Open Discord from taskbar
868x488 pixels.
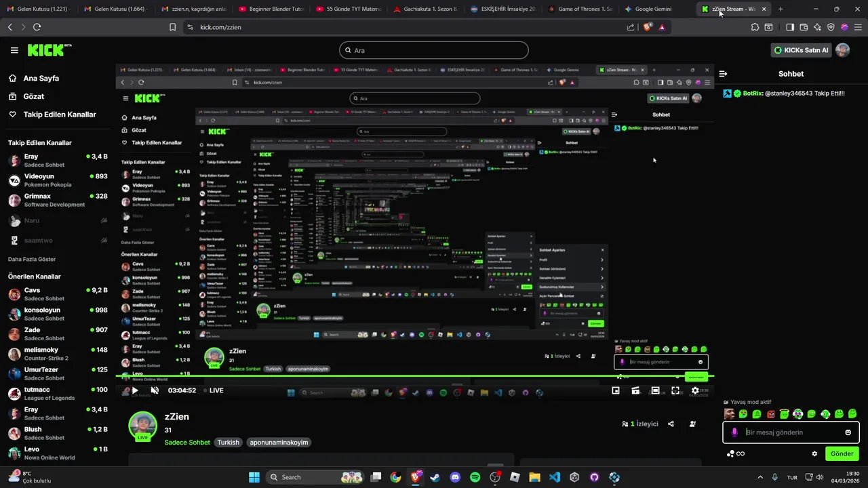coord(455,477)
